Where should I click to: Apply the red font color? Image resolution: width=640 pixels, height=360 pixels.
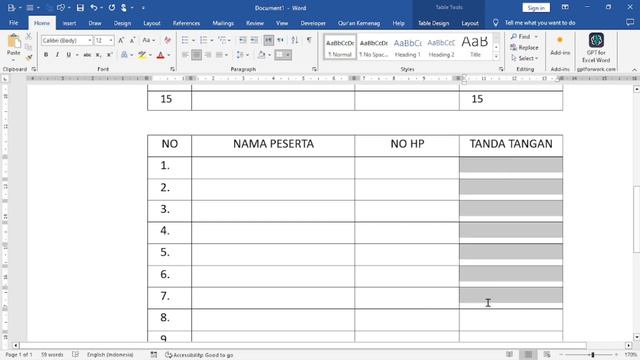tap(160, 55)
